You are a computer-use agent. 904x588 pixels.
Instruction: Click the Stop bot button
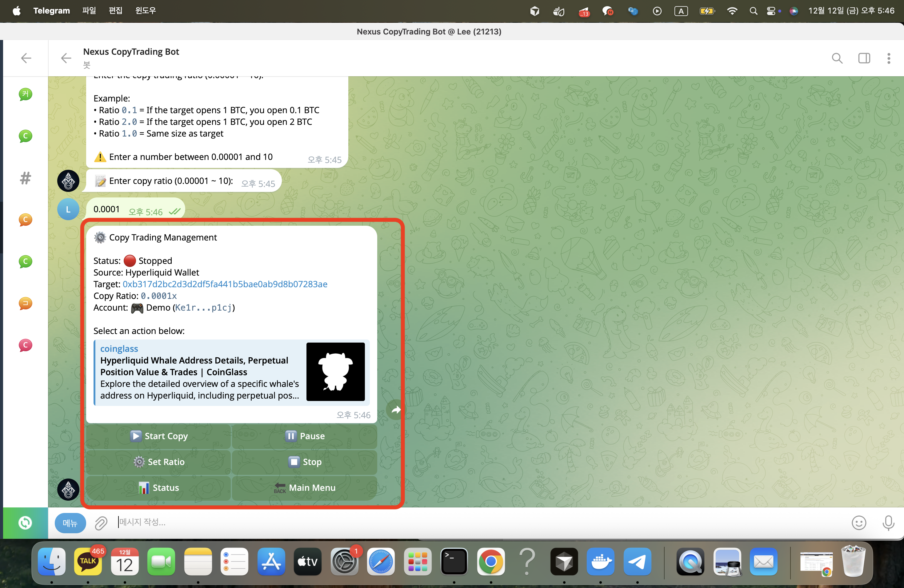pyautogui.click(x=305, y=462)
